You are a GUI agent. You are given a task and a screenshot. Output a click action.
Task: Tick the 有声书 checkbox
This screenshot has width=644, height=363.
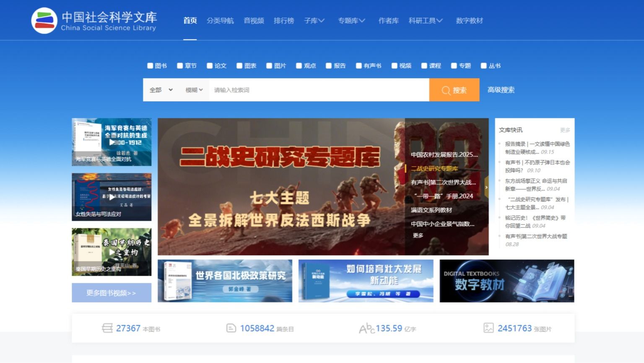click(x=359, y=65)
